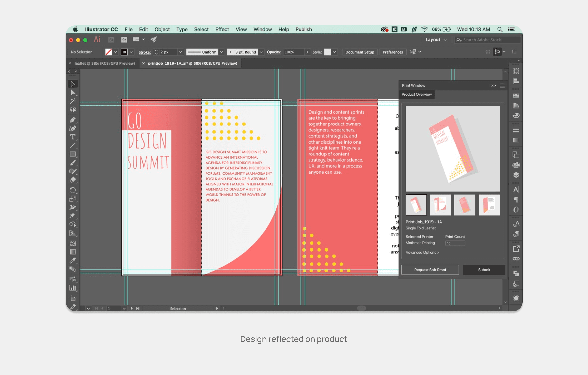Select the first leaflet preview thumbnail
588x375 pixels.
(x=416, y=205)
